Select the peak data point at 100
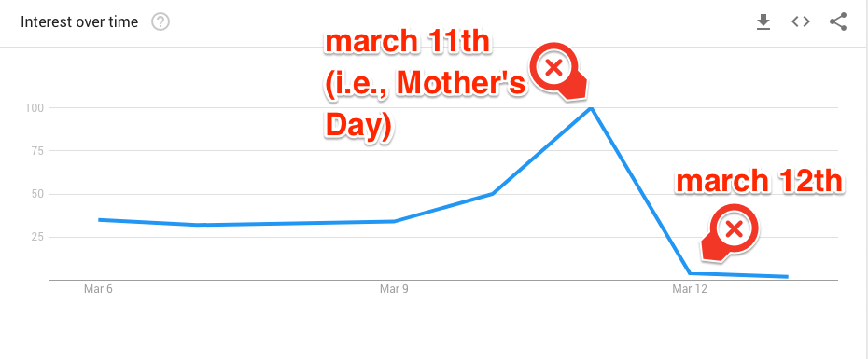 tap(591, 108)
